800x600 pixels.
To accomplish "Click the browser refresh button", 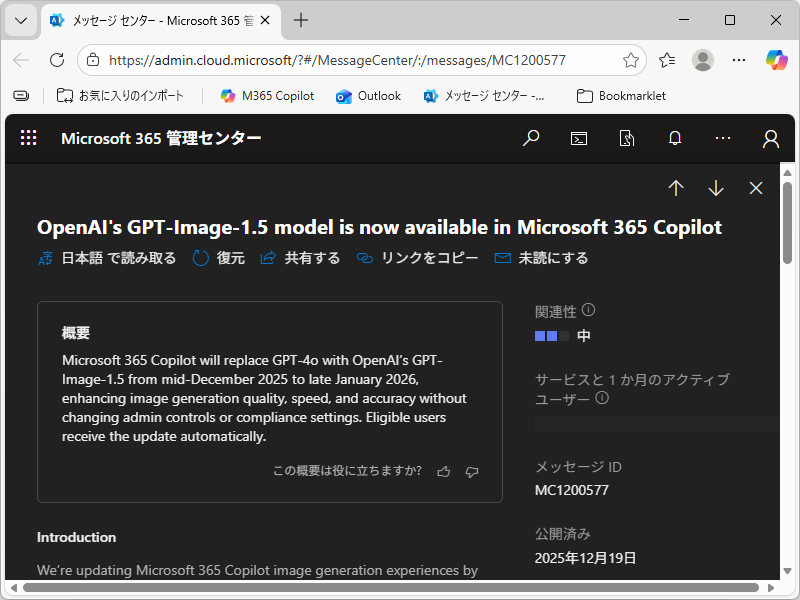I will pyautogui.click(x=57, y=60).
